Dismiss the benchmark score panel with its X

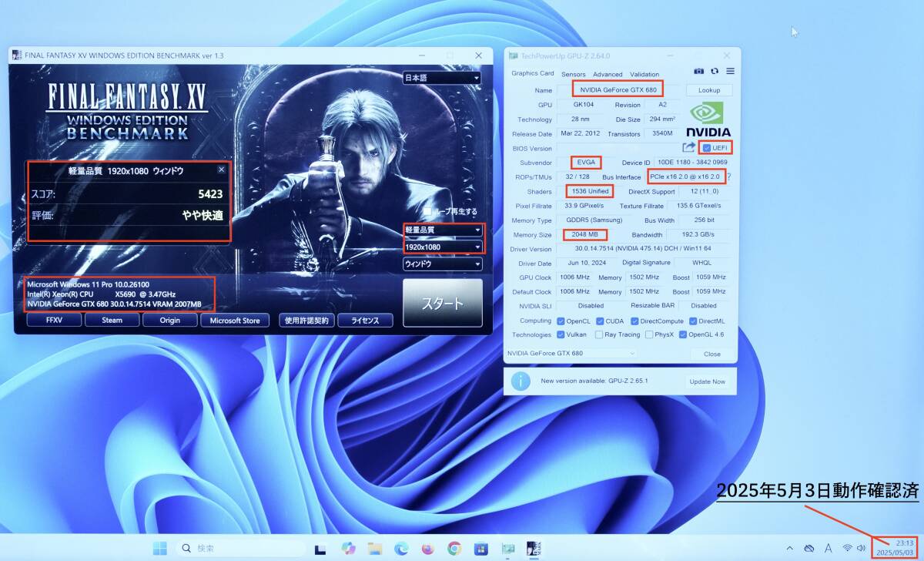[x=222, y=170]
